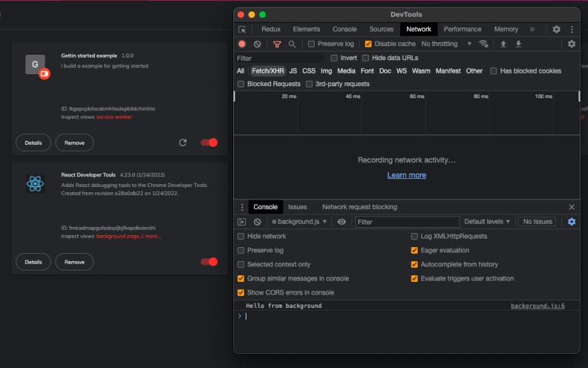Focus the console Filter input
Image resolution: width=588 pixels, height=368 pixels.
[x=407, y=222]
